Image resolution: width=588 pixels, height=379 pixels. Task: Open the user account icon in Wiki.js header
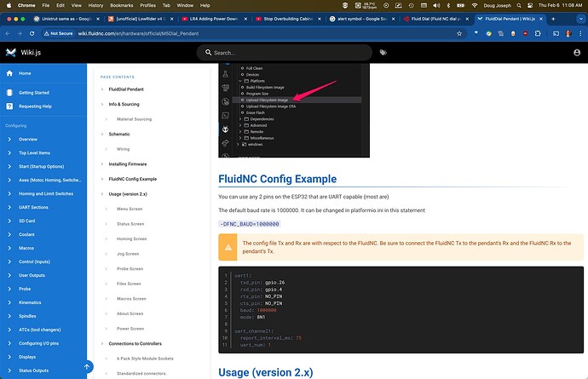(577, 53)
